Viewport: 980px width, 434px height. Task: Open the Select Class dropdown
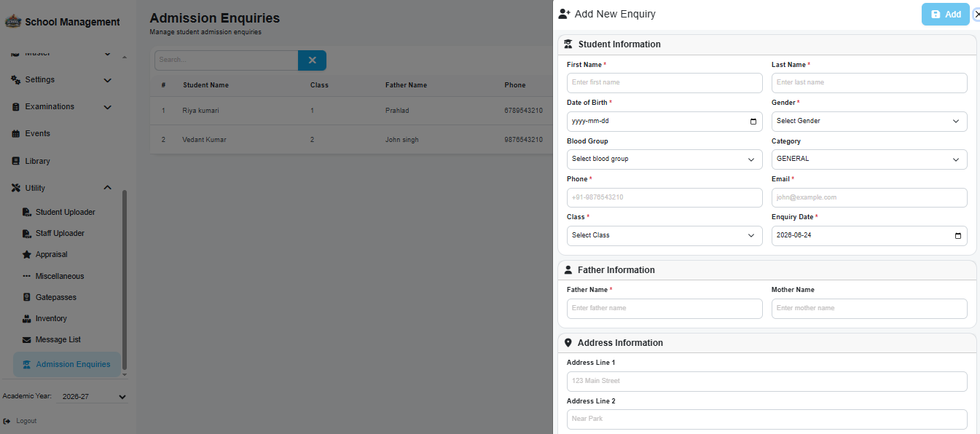(x=665, y=236)
